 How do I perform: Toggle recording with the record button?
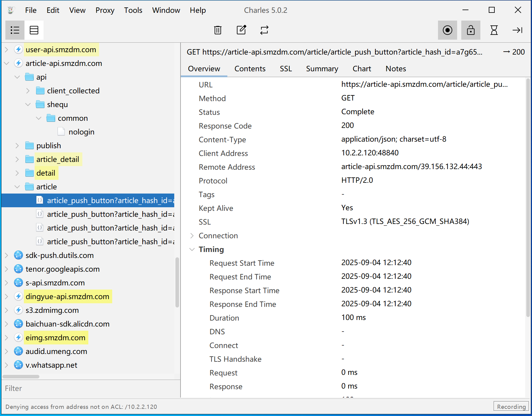448,30
